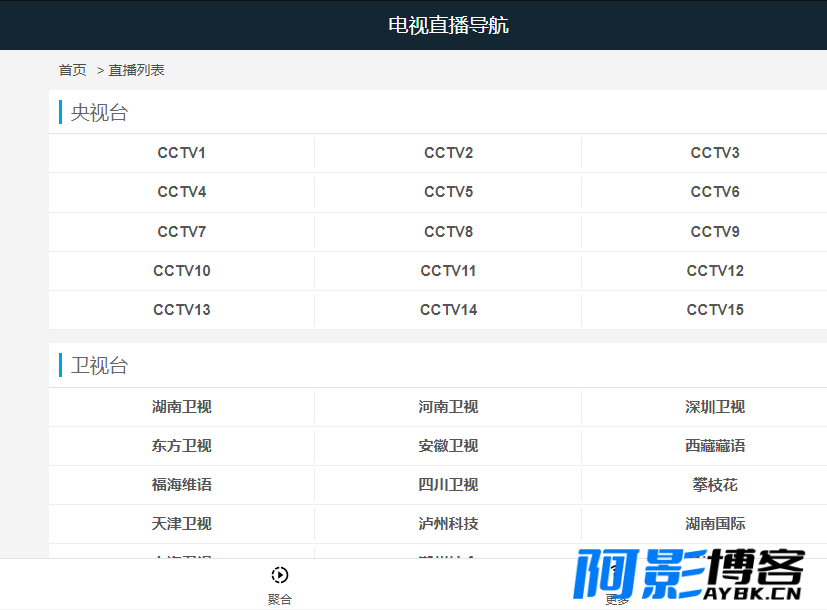Open 西藏藏语 channel

pyautogui.click(x=715, y=446)
